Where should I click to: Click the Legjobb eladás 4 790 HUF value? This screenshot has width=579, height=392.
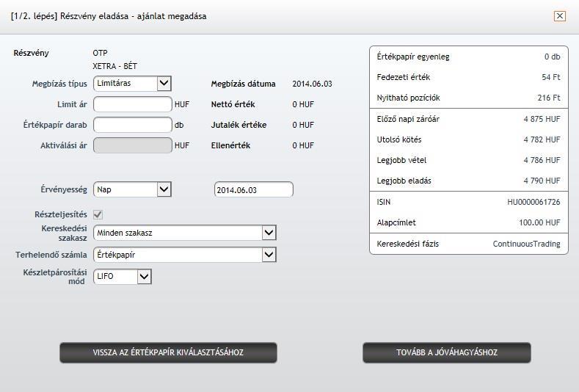click(542, 181)
